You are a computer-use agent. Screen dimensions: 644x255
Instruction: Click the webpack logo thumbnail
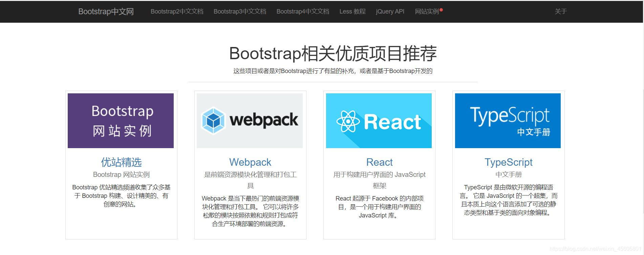tap(250, 121)
